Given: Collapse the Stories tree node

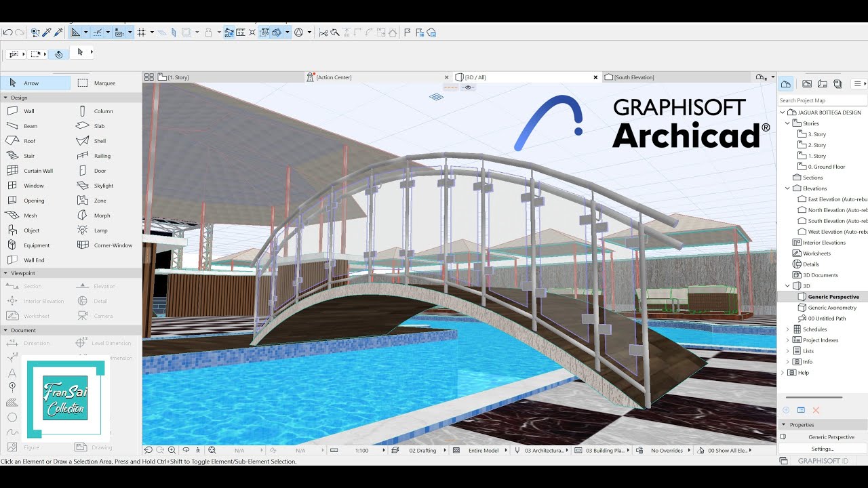Looking at the screenshot, I should (x=788, y=123).
